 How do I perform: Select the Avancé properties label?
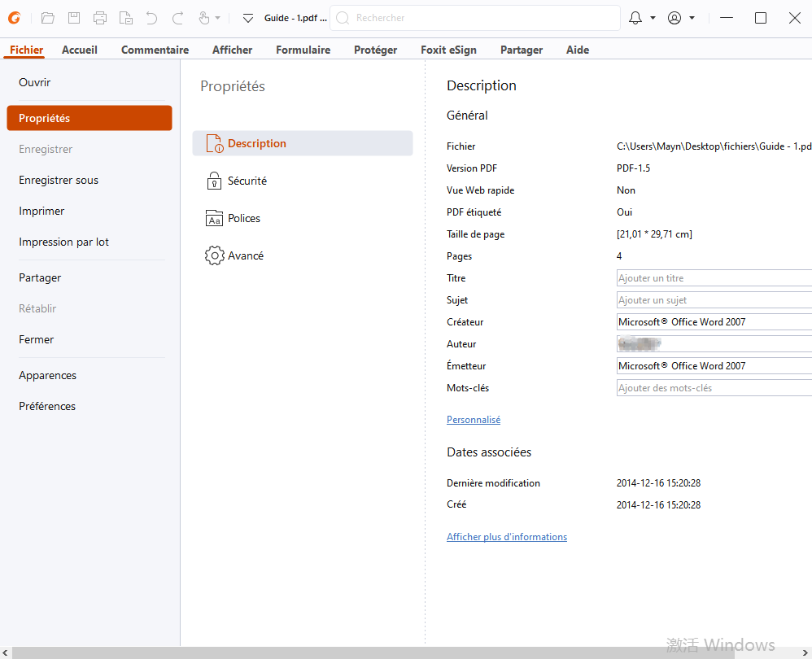(246, 255)
